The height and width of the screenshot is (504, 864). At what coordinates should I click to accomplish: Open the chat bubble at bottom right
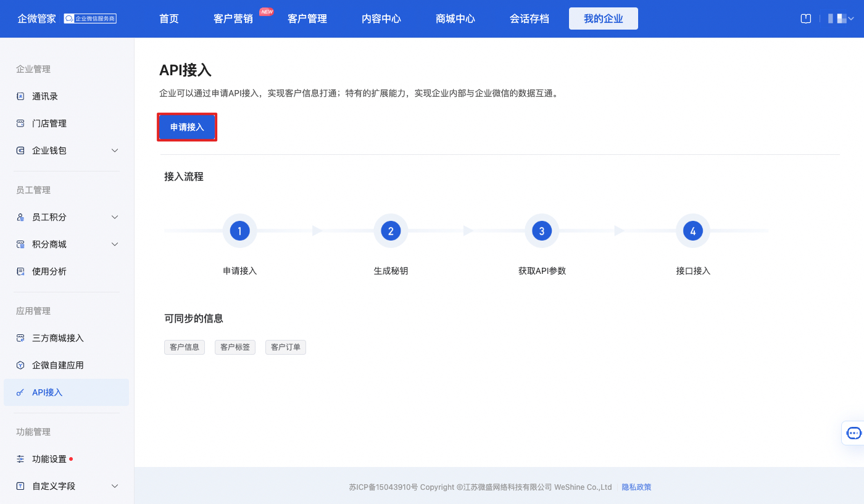(854, 433)
